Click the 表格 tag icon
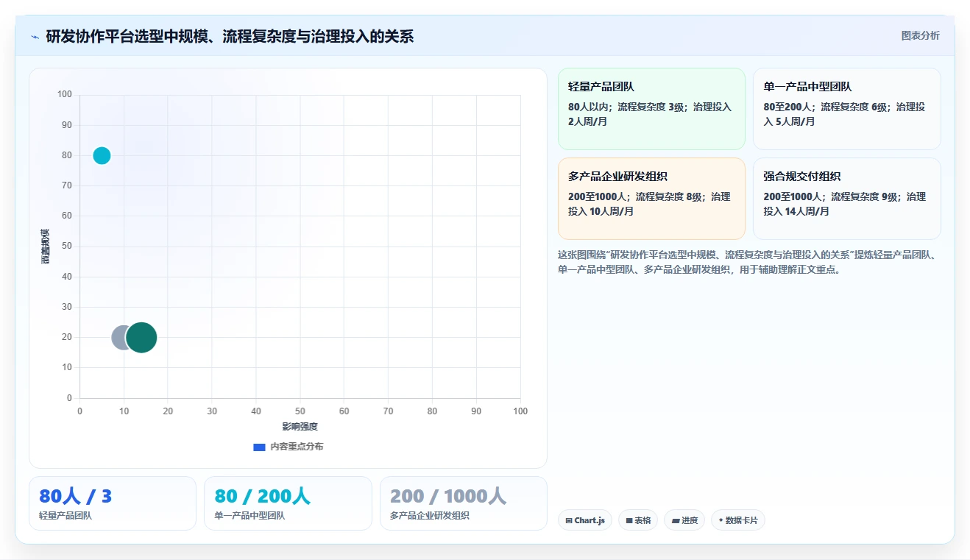This screenshot has width=970, height=560. point(629,520)
